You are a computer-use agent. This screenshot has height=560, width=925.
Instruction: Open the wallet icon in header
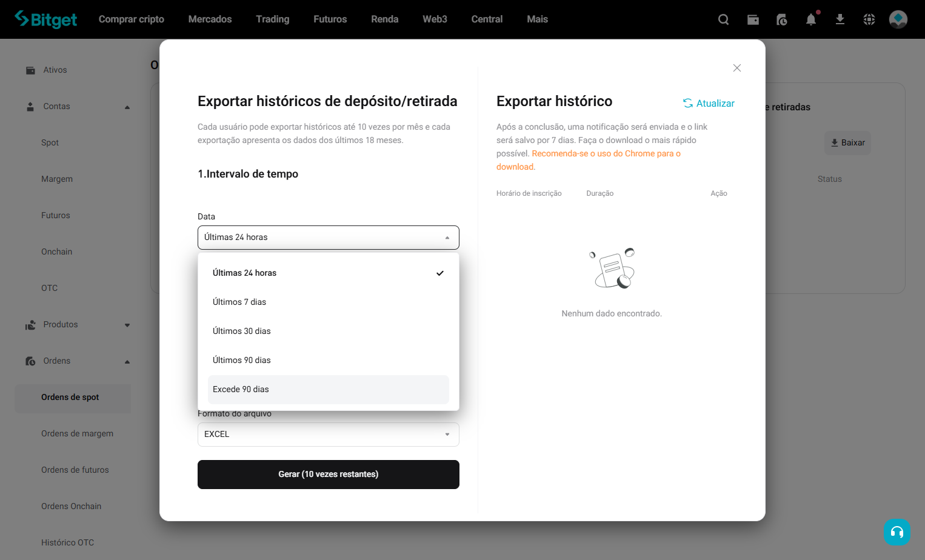point(753,19)
